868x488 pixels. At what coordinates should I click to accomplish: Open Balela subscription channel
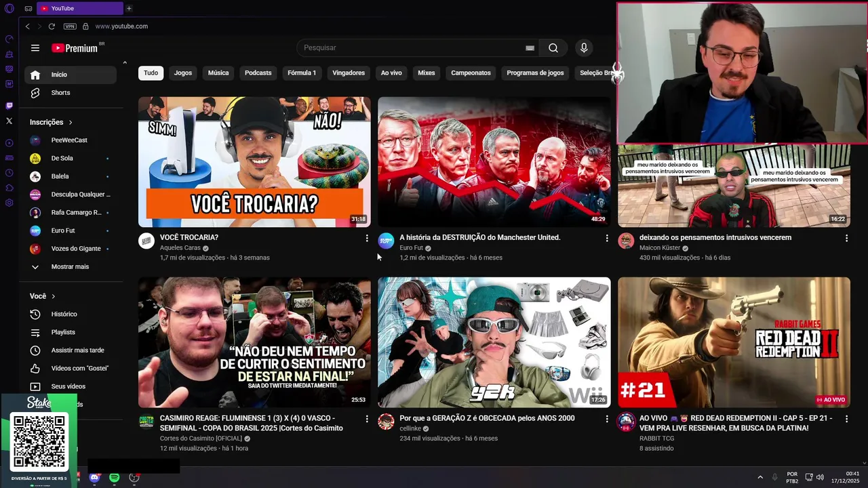coord(71,176)
